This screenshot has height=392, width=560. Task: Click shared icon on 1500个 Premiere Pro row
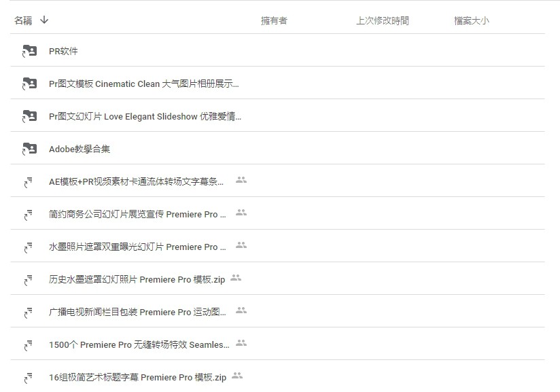(241, 343)
